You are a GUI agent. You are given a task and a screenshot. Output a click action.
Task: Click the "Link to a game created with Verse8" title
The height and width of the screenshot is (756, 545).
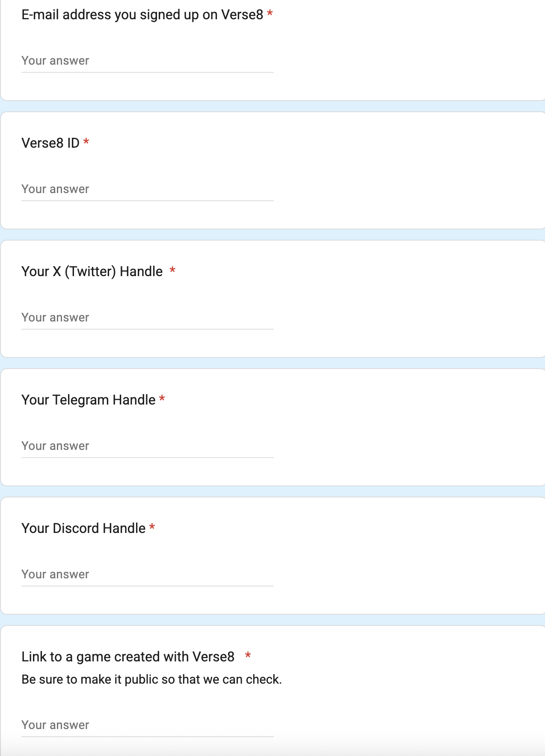[128, 657]
